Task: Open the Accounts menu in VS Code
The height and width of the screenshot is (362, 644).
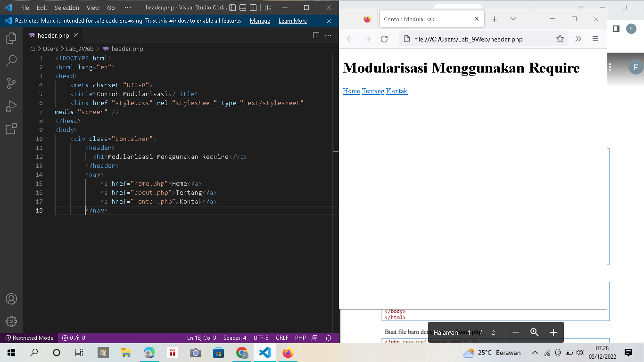Action: pos(11,299)
